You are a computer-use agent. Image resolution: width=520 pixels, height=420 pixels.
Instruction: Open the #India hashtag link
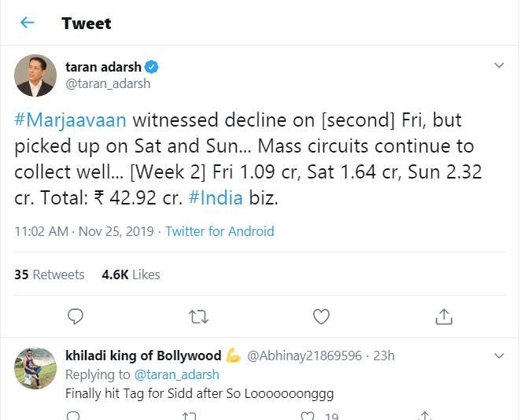coord(214,199)
